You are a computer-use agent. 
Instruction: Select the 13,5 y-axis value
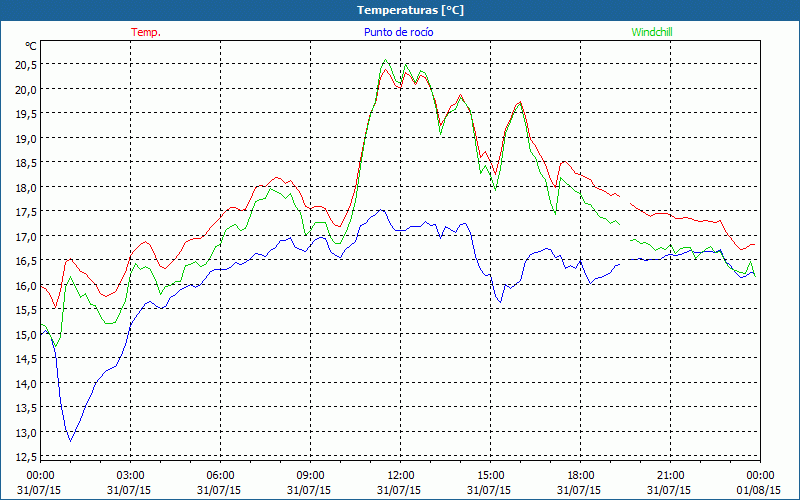[25, 408]
